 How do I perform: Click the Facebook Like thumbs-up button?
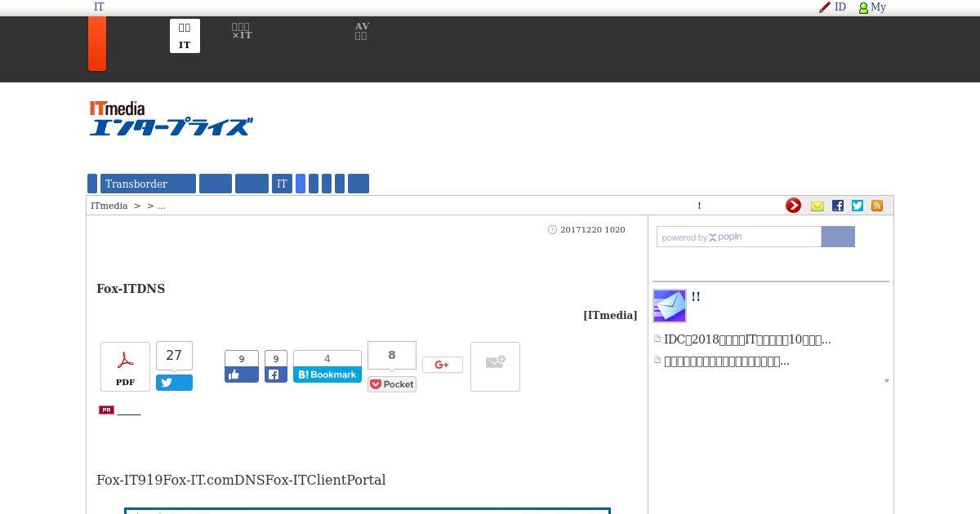(242, 374)
